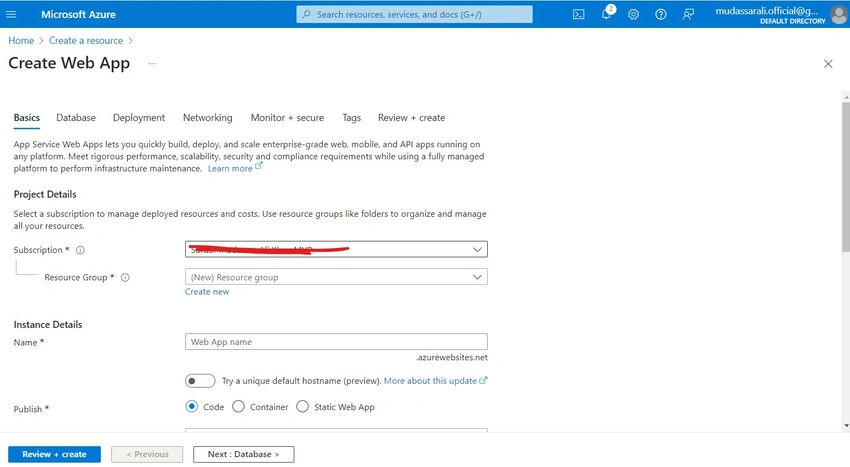This screenshot has height=467, width=850.
Task: Switch to the Deployment tab
Action: tap(139, 118)
